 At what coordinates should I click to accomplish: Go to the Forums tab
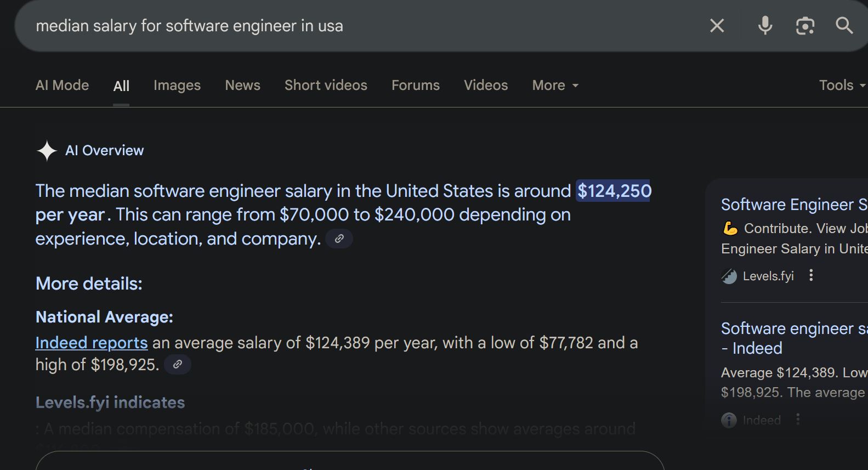(416, 85)
